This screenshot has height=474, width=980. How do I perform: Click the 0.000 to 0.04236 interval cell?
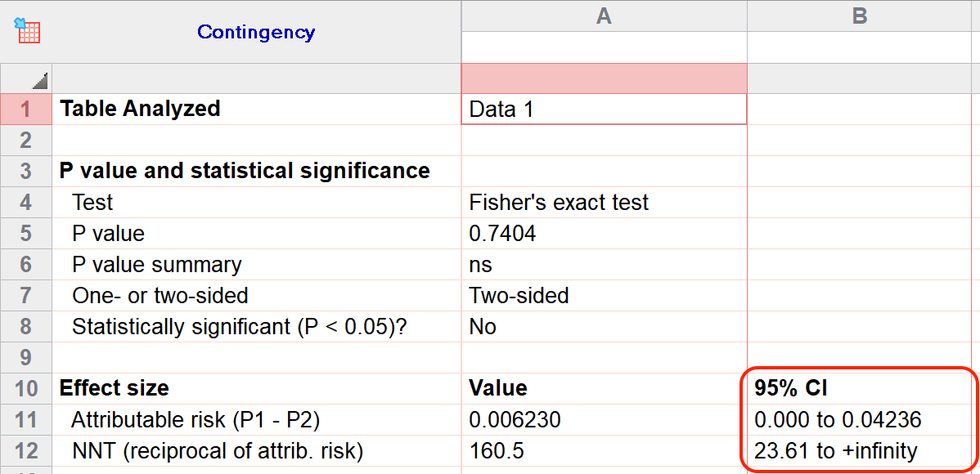coord(859,419)
